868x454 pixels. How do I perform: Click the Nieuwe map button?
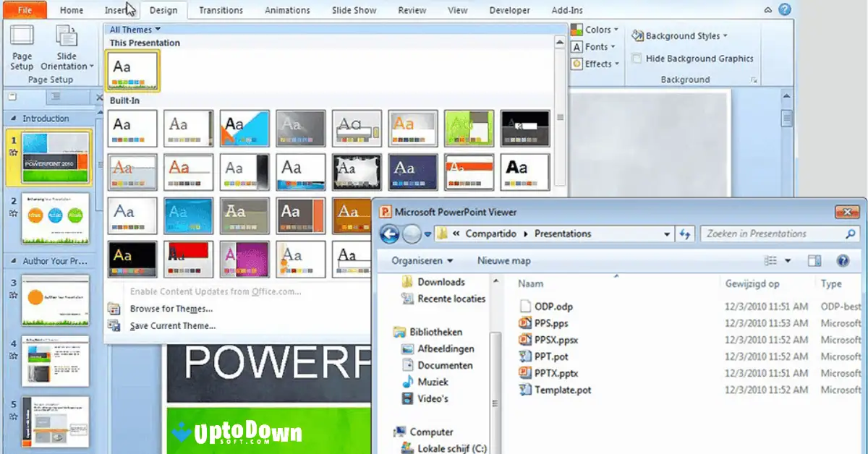coord(503,260)
